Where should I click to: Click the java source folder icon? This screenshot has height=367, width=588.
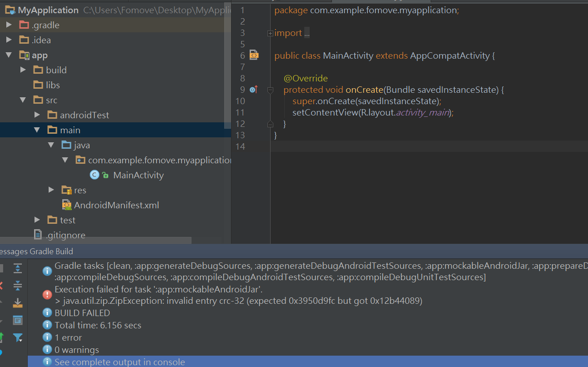pyautogui.click(x=66, y=145)
